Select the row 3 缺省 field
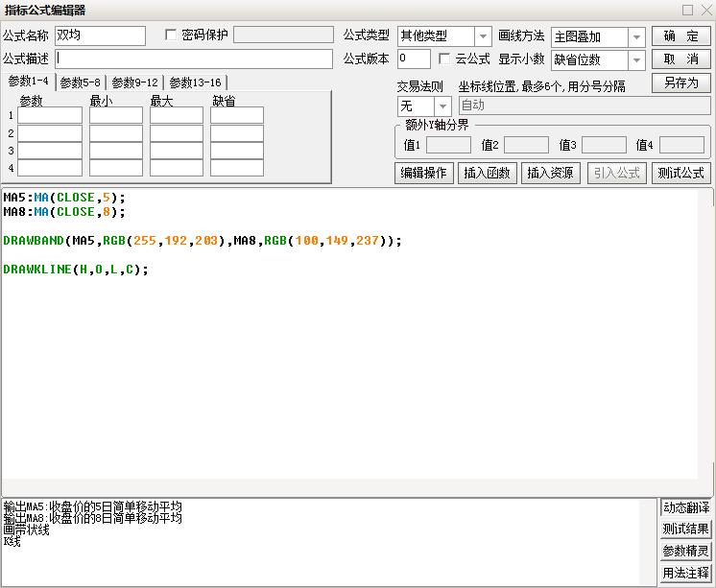Screen dimensions: 716x588 coord(237,151)
